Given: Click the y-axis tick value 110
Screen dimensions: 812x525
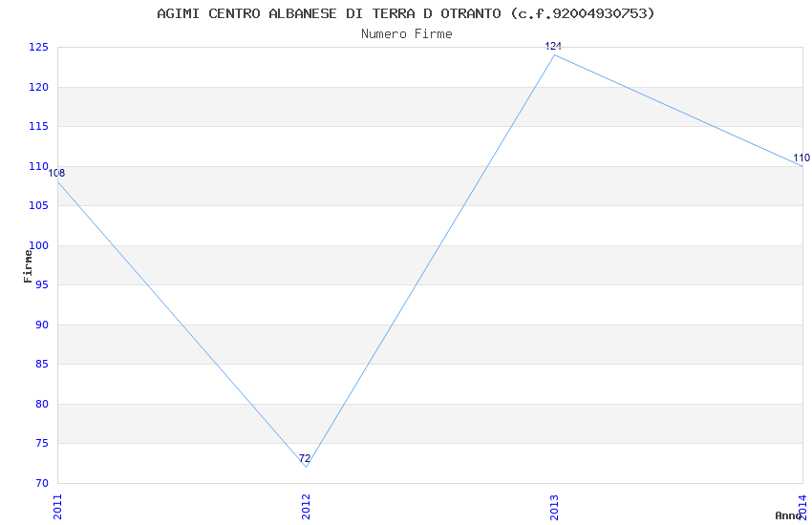Looking at the screenshot, I should (39, 166).
